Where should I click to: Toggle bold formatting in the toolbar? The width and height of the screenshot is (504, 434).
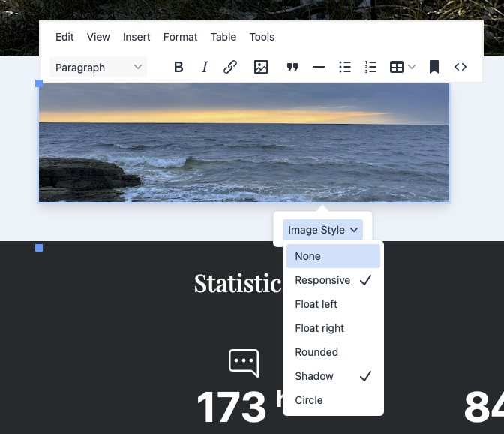(x=178, y=67)
